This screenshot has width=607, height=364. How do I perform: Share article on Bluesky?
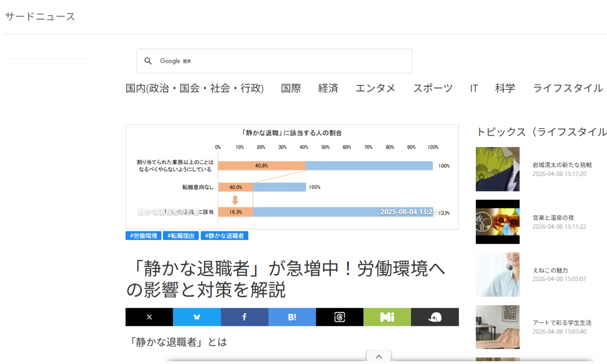[197, 317]
